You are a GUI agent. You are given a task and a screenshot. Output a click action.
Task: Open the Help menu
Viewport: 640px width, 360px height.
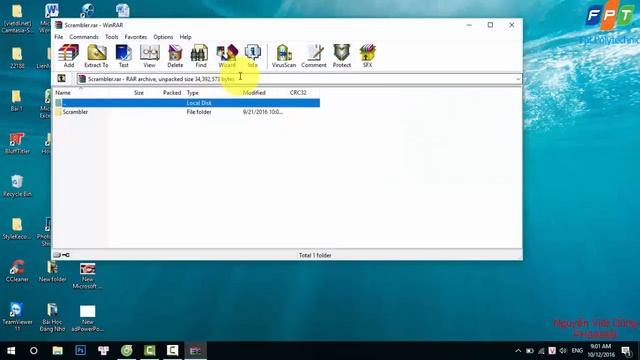point(185,37)
